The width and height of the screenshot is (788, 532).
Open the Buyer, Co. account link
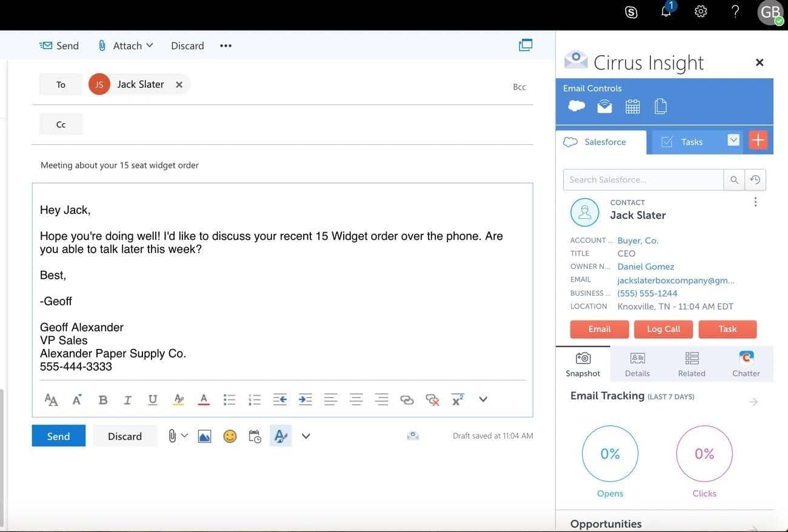[x=637, y=239]
